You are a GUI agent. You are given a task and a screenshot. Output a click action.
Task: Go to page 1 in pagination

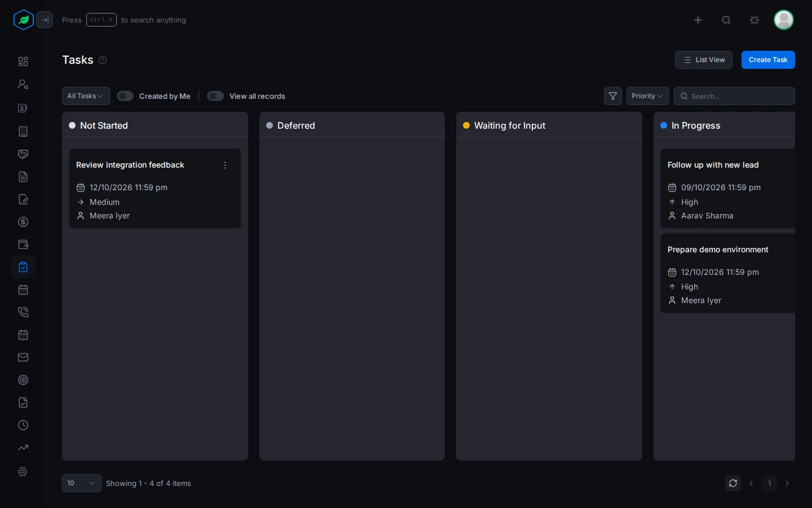click(769, 483)
